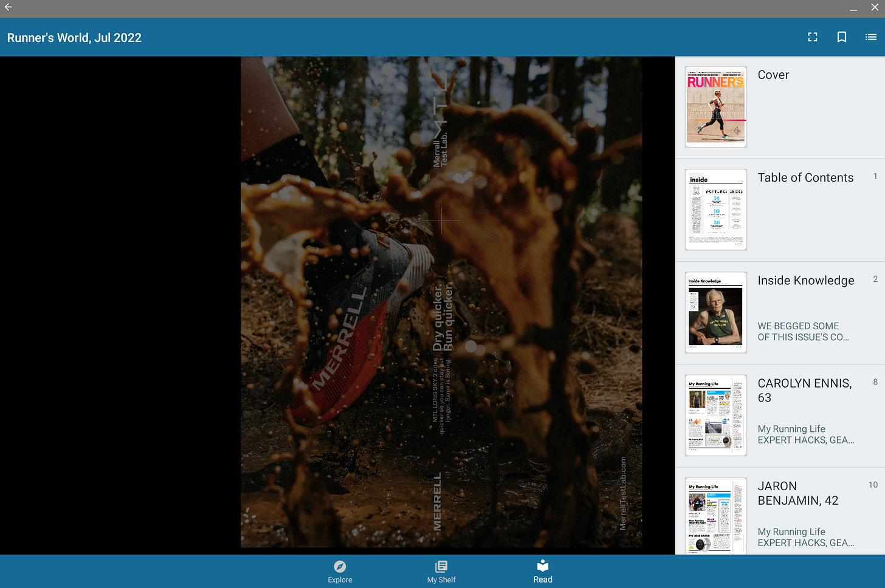
Task: Click the 'Runner's World, Jul 2022' title
Action: pos(74,38)
